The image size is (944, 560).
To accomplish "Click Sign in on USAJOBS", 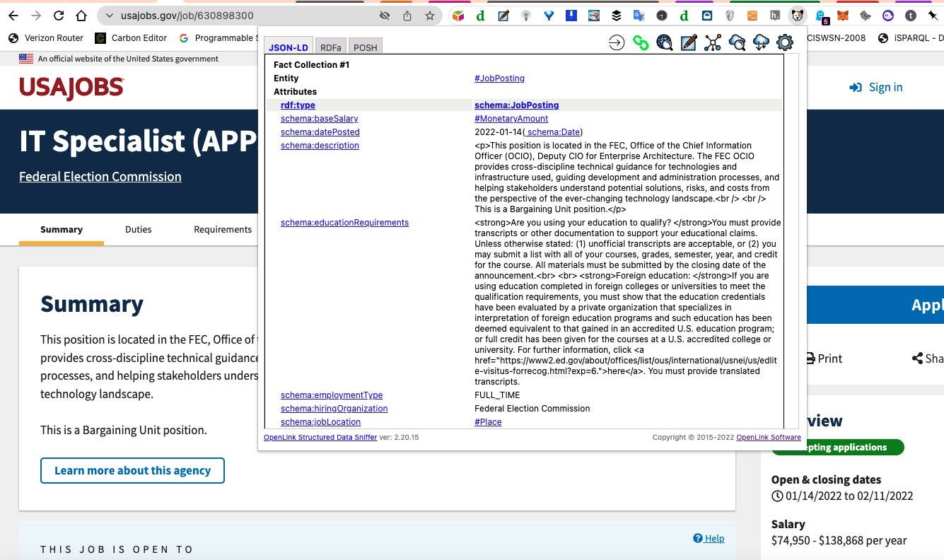I will point(876,87).
